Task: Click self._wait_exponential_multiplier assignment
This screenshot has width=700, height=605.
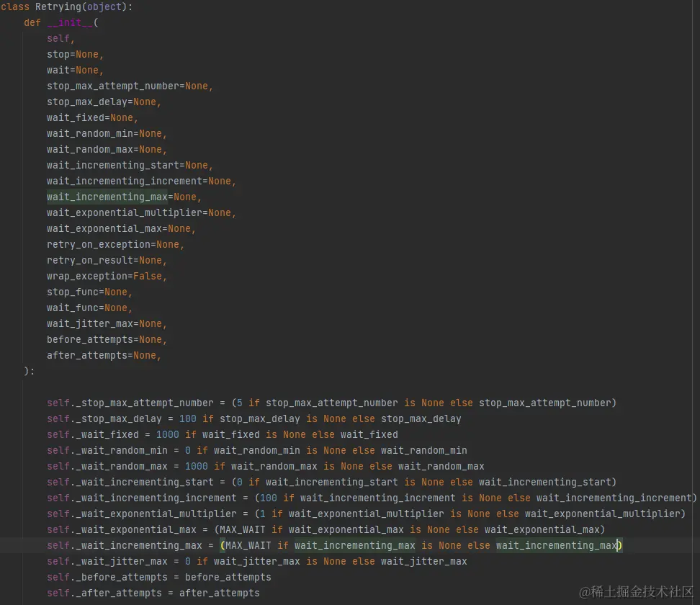Action: (x=366, y=514)
